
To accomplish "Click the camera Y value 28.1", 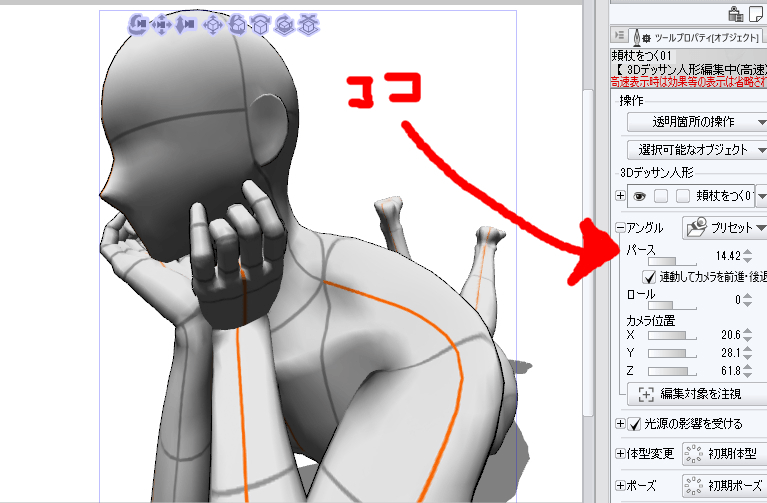I will tap(731, 353).
